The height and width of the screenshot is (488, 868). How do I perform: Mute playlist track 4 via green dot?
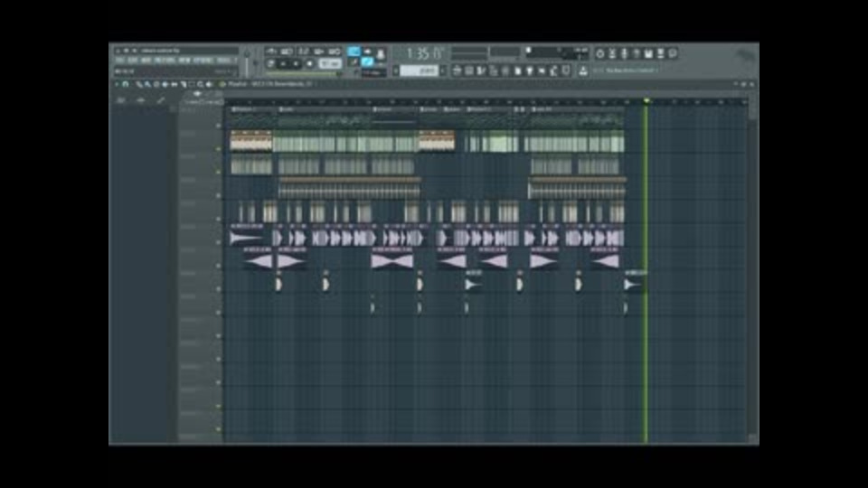[x=218, y=195]
